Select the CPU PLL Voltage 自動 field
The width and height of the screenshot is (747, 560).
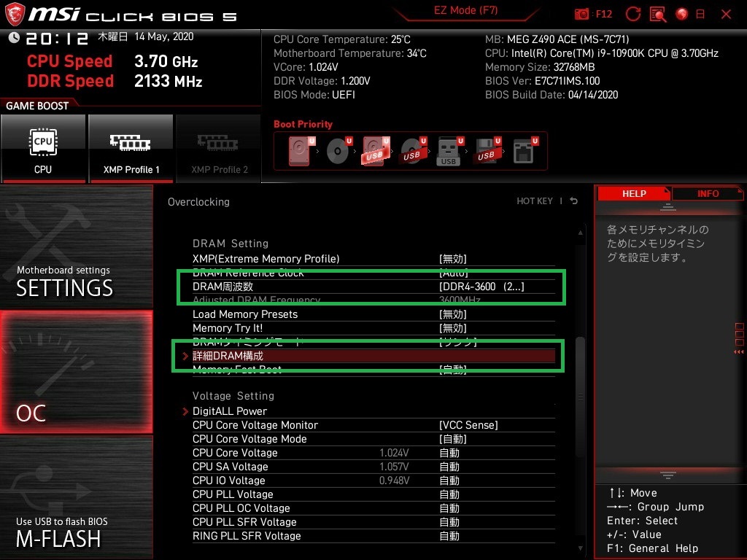[449, 494]
